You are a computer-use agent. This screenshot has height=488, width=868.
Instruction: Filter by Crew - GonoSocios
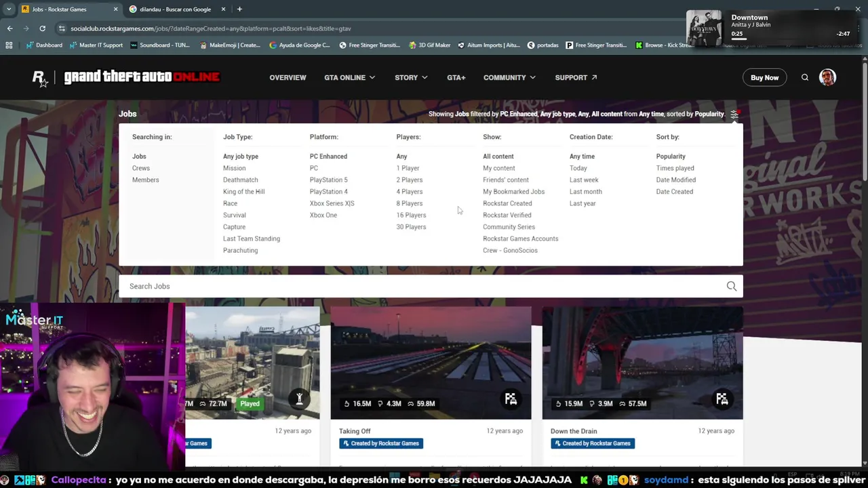click(x=510, y=250)
